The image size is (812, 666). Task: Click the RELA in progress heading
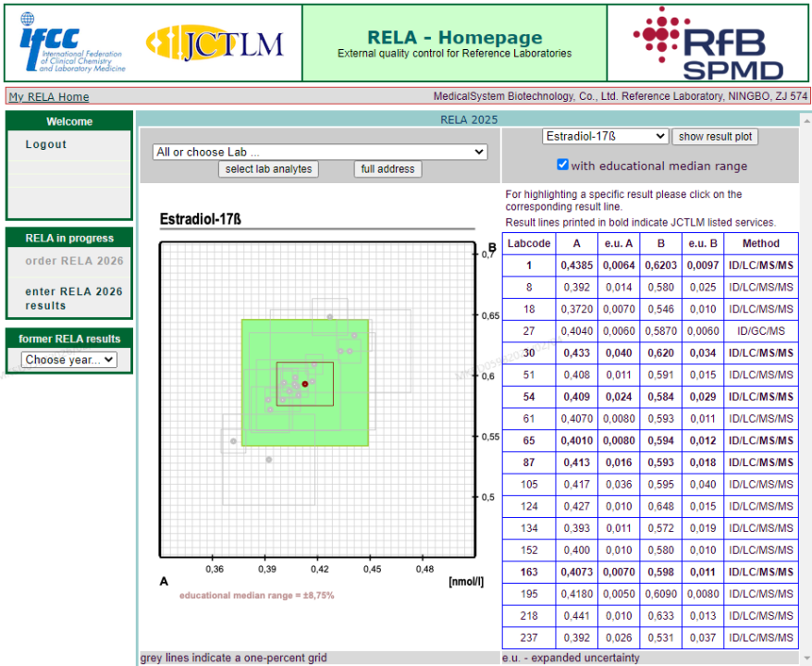69,239
